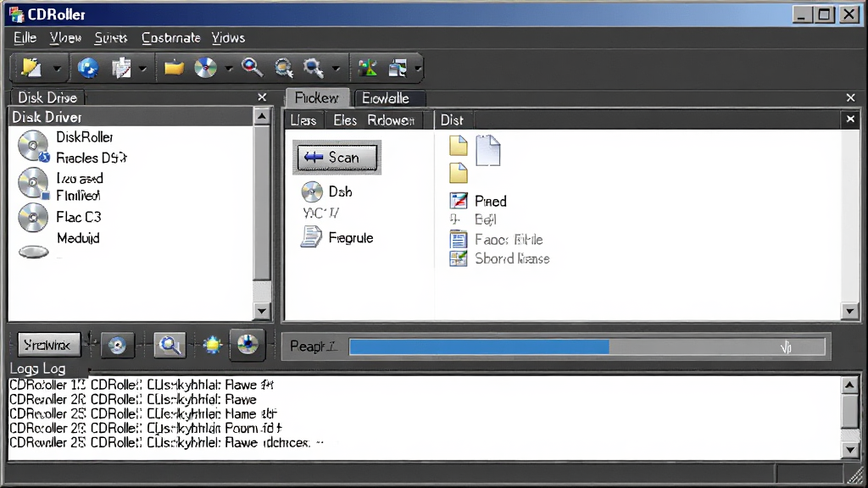This screenshot has height=488, width=868.
Task: Click the yellow sun icon in bottom toolbar
Action: pyautogui.click(x=213, y=345)
